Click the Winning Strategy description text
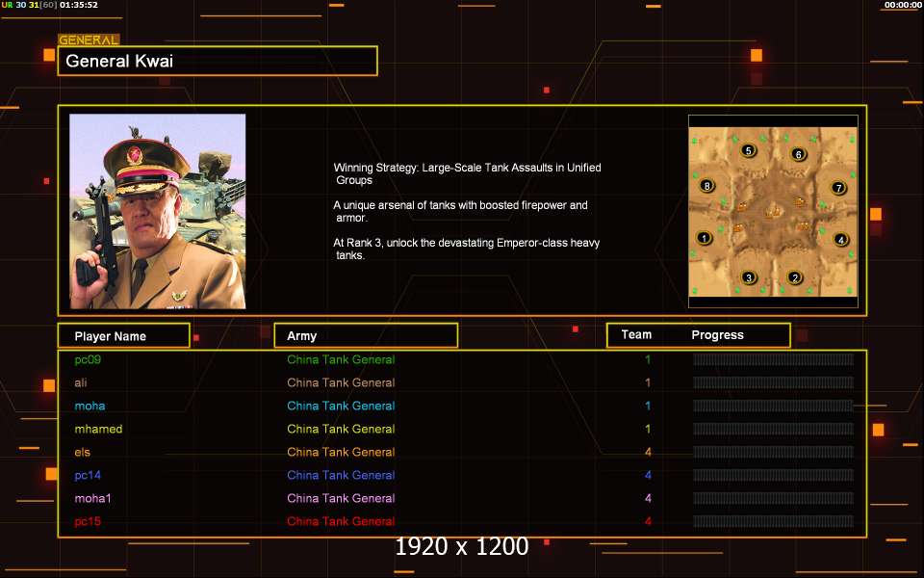The width and height of the screenshot is (924, 578). click(468, 173)
